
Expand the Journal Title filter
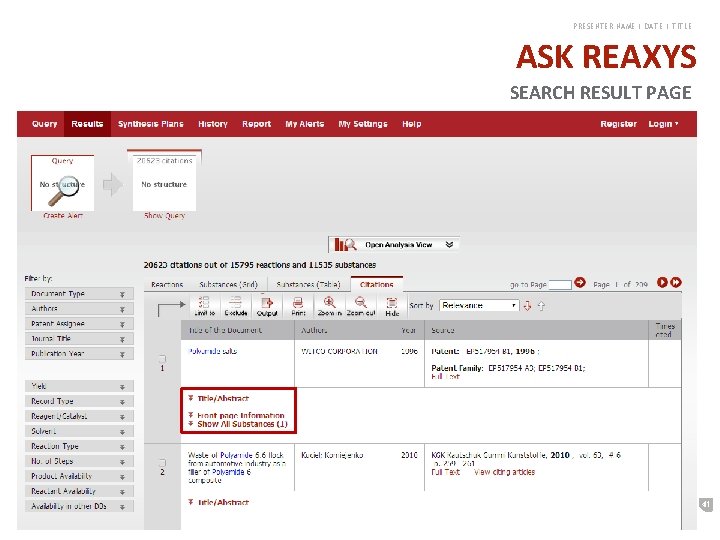pyautogui.click(x=79, y=339)
